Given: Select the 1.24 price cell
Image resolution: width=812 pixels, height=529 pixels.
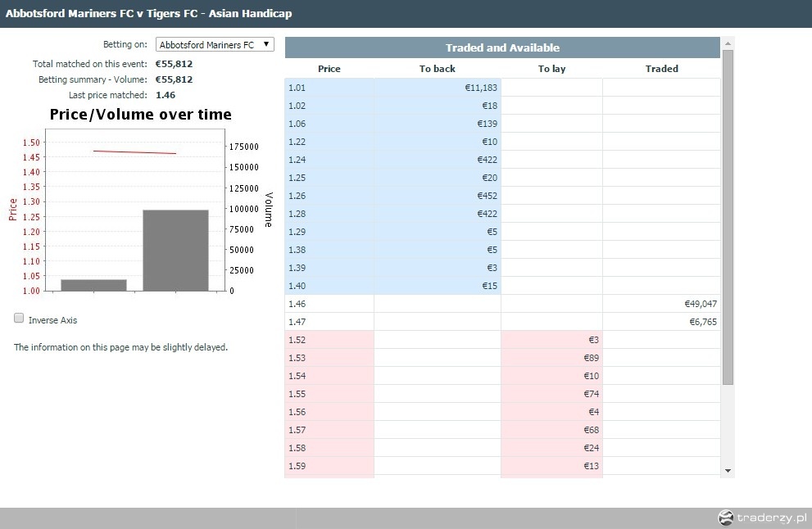Looking at the screenshot, I should pos(329,160).
